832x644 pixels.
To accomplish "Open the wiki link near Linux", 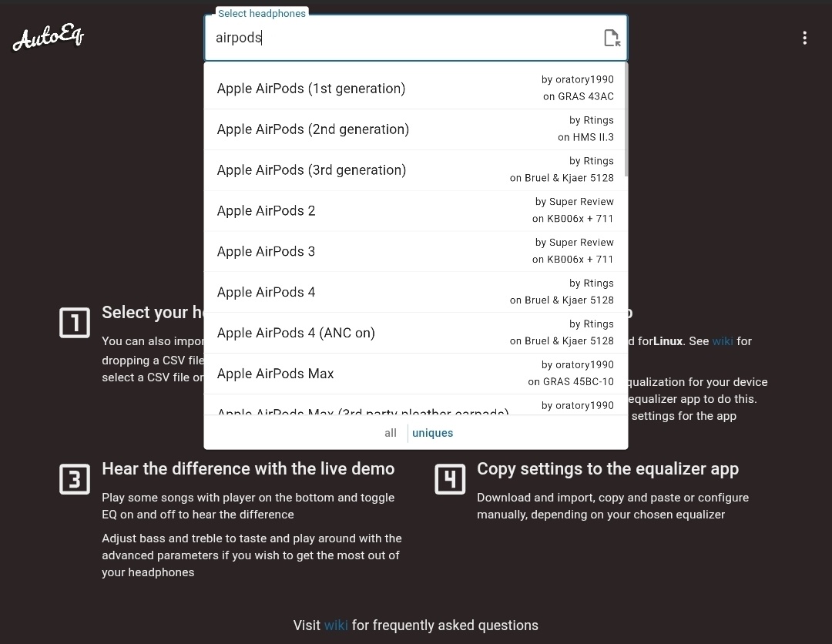I will (x=723, y=340).
